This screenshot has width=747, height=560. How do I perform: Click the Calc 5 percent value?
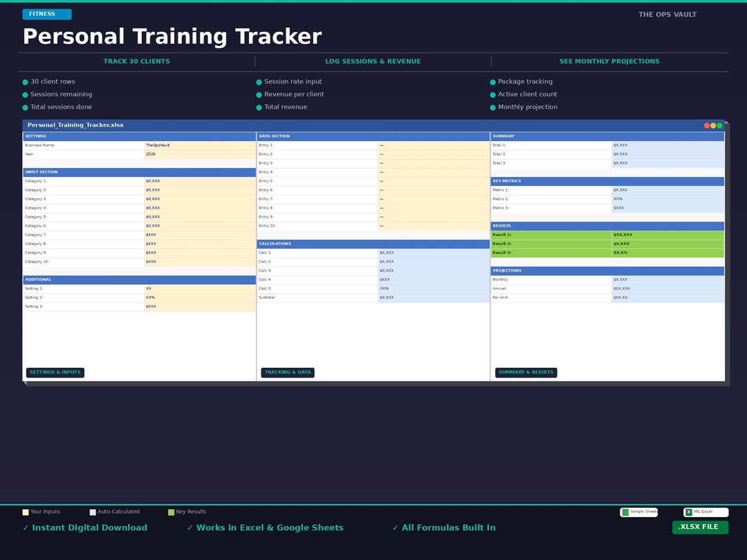(434, 288)
